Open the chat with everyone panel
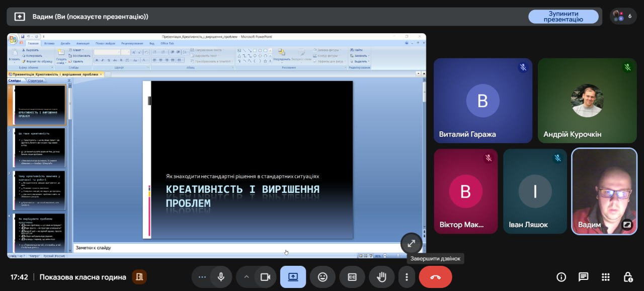This screenshot has width=644, height=291. tap(583, 277)
